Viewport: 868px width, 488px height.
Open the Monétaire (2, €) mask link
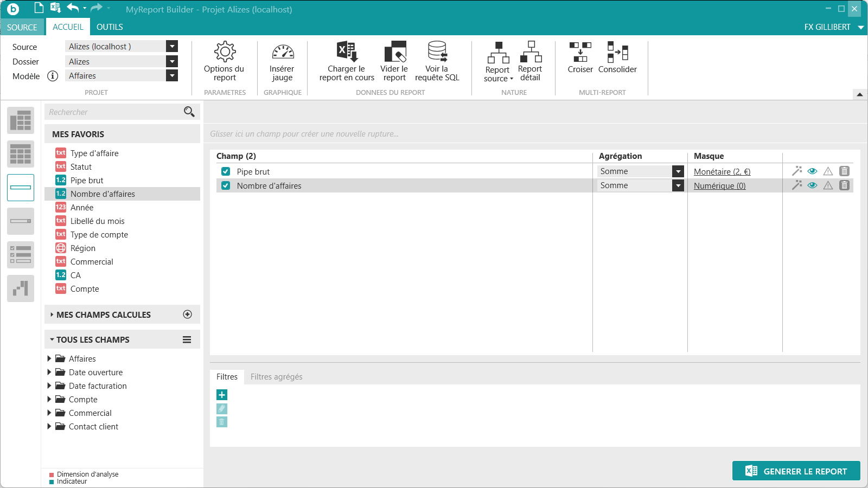click(x=722, y=172)
